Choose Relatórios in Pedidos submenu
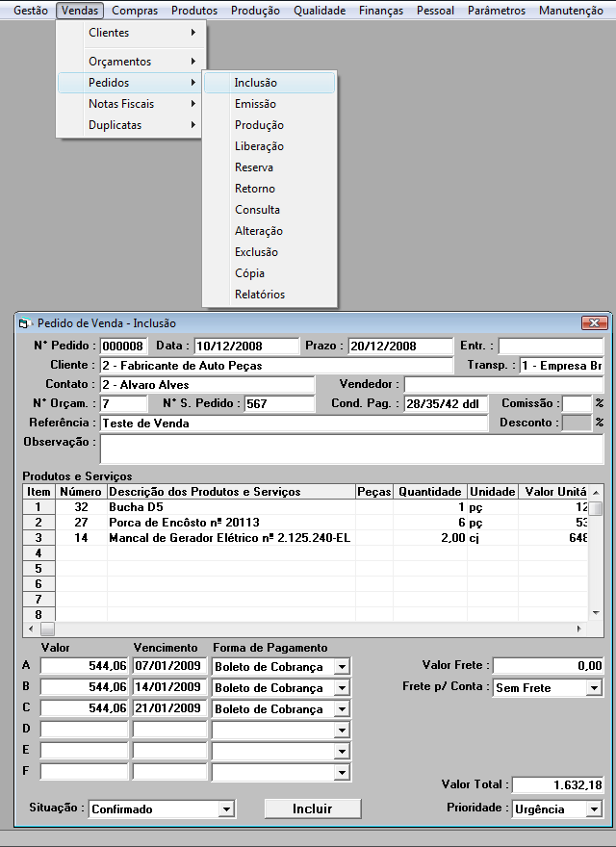 (x=269, y=295)
